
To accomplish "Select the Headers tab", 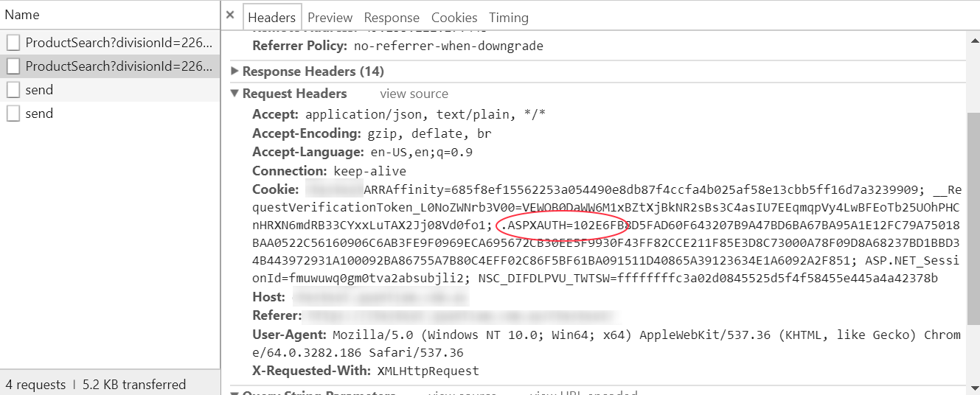I will pyautogui.click(x=271, y=18).
